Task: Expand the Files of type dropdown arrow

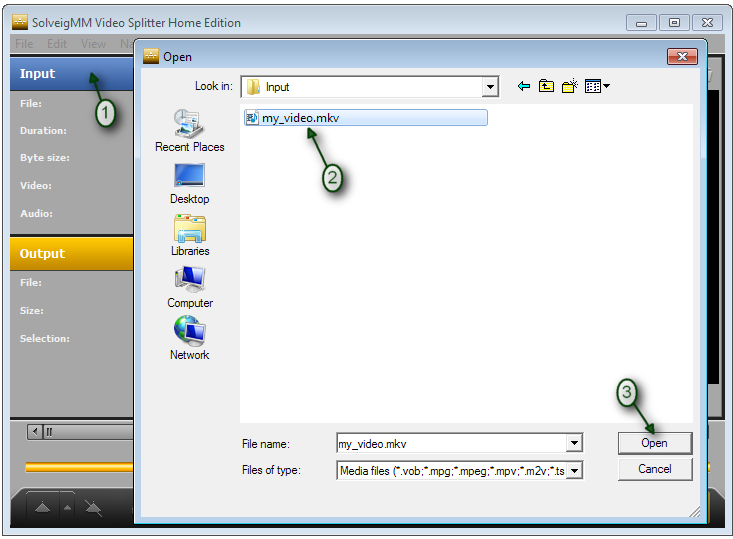Action: tap(575, 470)
